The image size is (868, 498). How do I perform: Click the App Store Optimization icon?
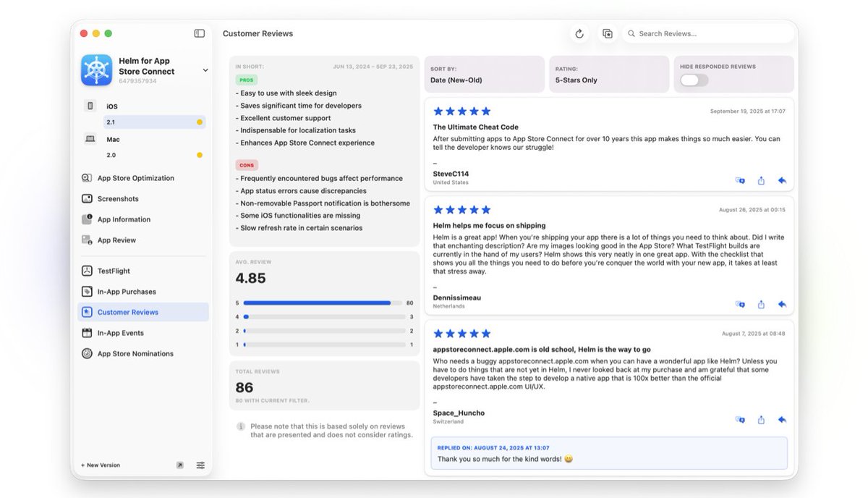pos(87,178)
